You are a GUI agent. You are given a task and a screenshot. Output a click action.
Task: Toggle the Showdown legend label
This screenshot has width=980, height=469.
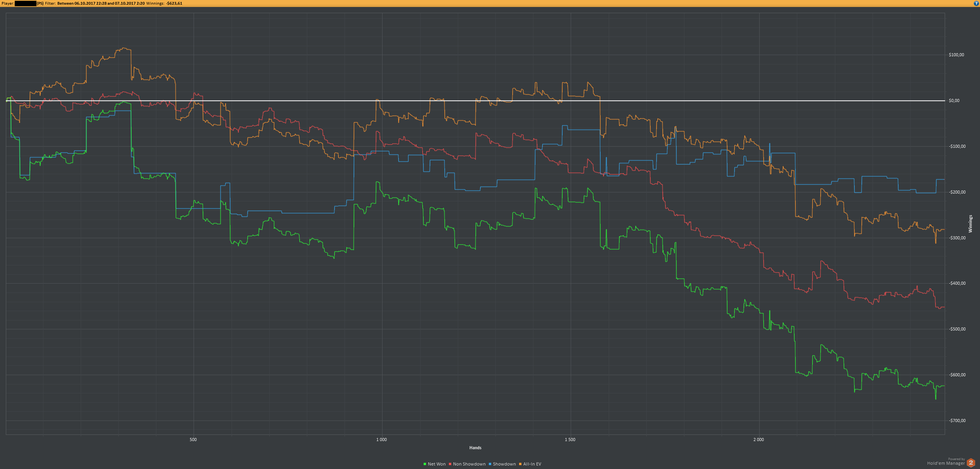[x=504, y=464]
